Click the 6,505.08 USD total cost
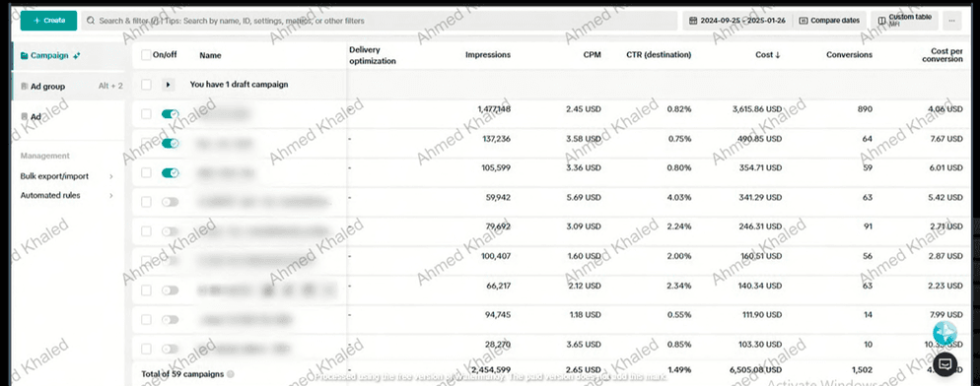 point(755,370)
